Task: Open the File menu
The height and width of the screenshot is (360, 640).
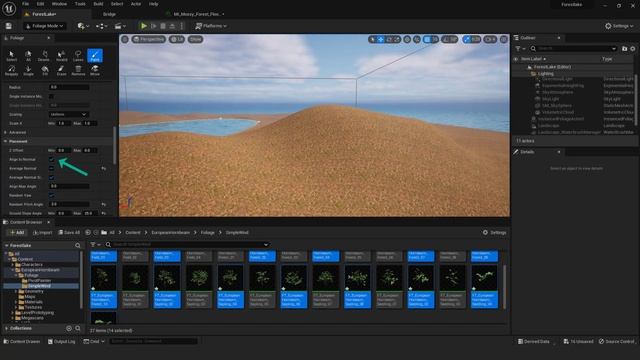Action: click(x=25, y=4)
